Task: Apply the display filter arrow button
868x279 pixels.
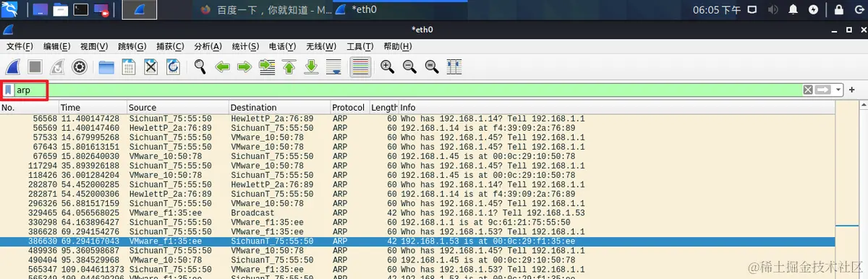Action: click(x=823, y=90)
